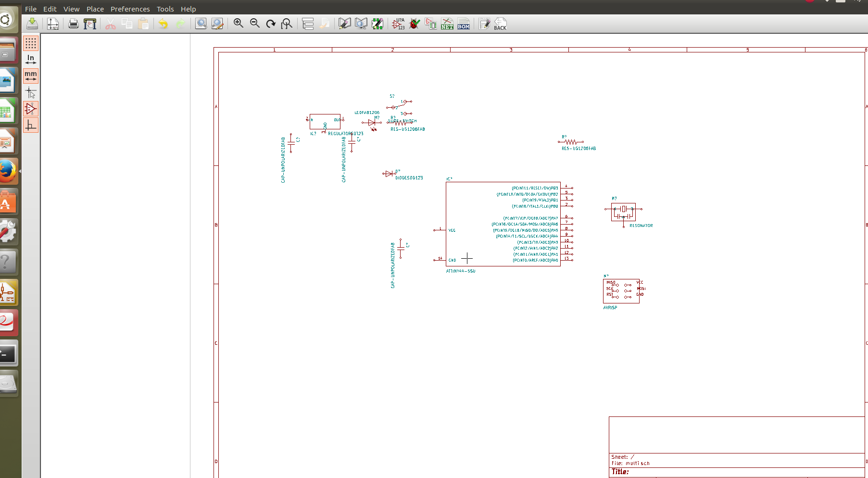Click the BACK import footprint icon
The width and height of the screenshot is (868, 478).
point(500,24)
